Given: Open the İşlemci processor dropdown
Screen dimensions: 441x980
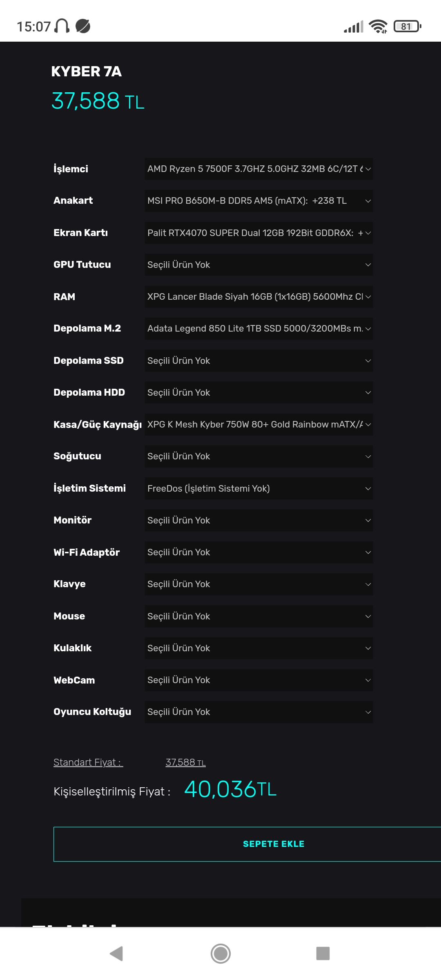Looking at the screenshot, I should click(x=259, y=169).
